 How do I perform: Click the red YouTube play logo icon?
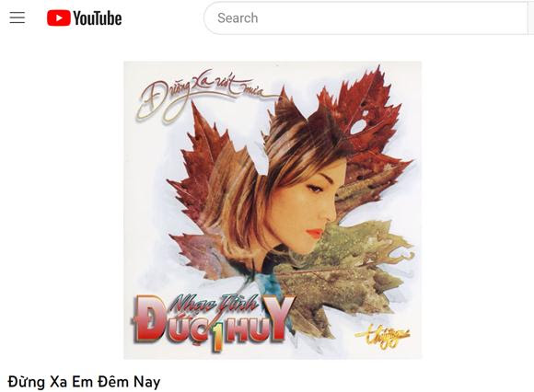[59, 17]
